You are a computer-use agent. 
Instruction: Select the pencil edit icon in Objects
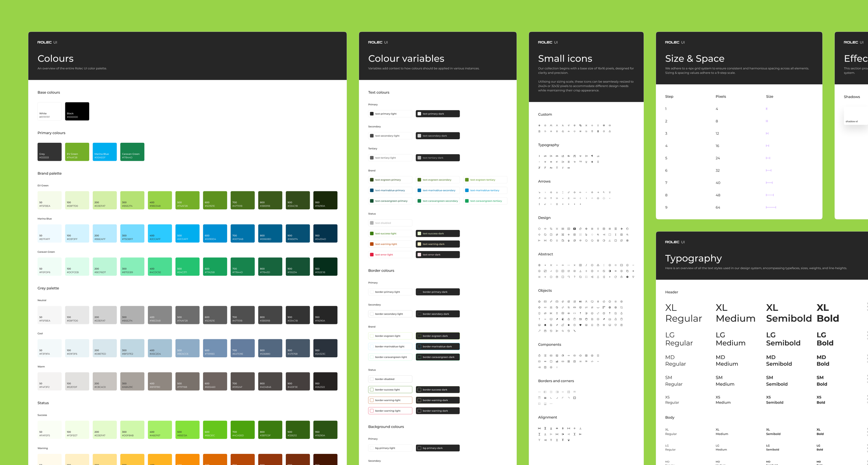tap(551, 301)
